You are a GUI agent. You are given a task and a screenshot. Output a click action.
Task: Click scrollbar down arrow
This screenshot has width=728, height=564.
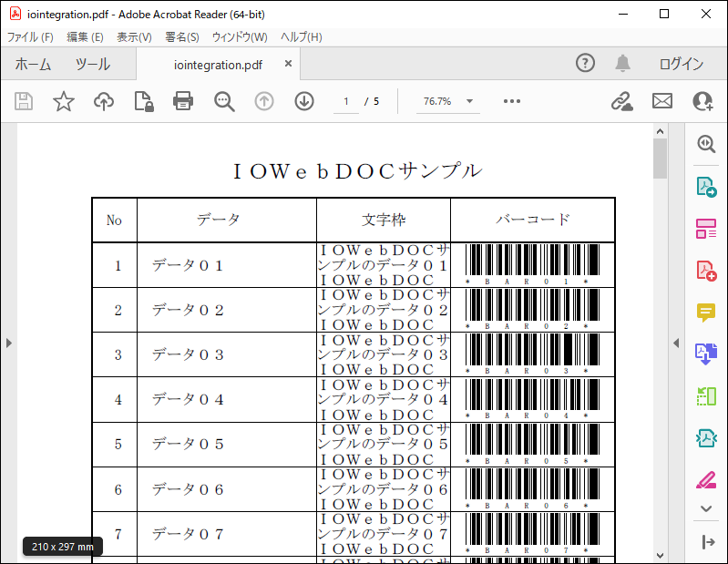pos(660,556)
